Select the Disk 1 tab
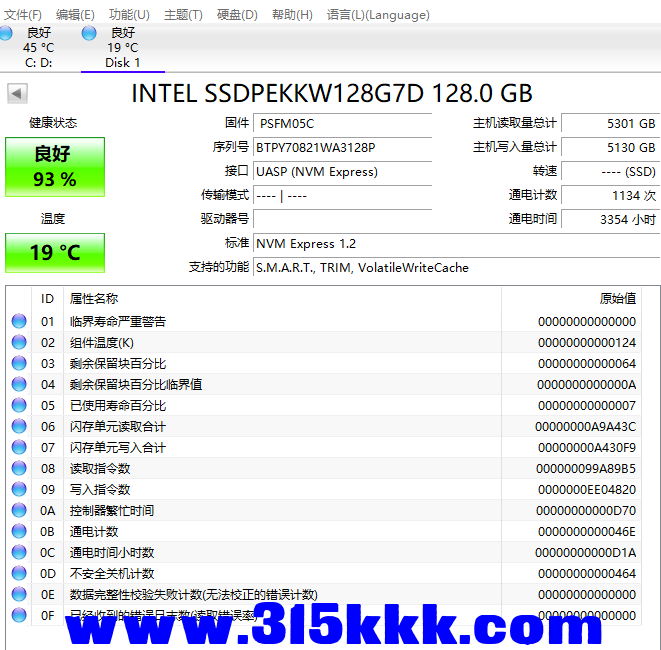 click(123, 47)
